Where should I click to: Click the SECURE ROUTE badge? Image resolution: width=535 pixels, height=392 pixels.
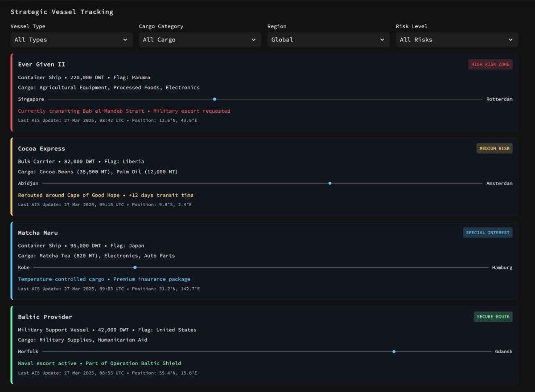[x=493, y=317]
